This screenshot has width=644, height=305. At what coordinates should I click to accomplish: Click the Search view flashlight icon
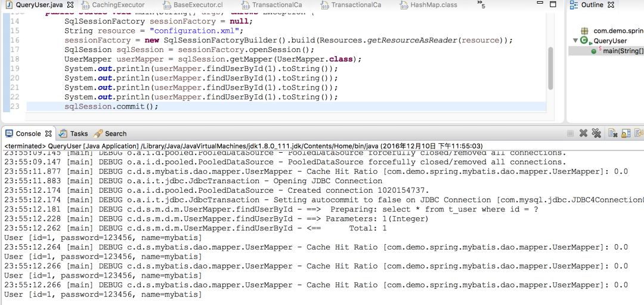coord(98,134)
